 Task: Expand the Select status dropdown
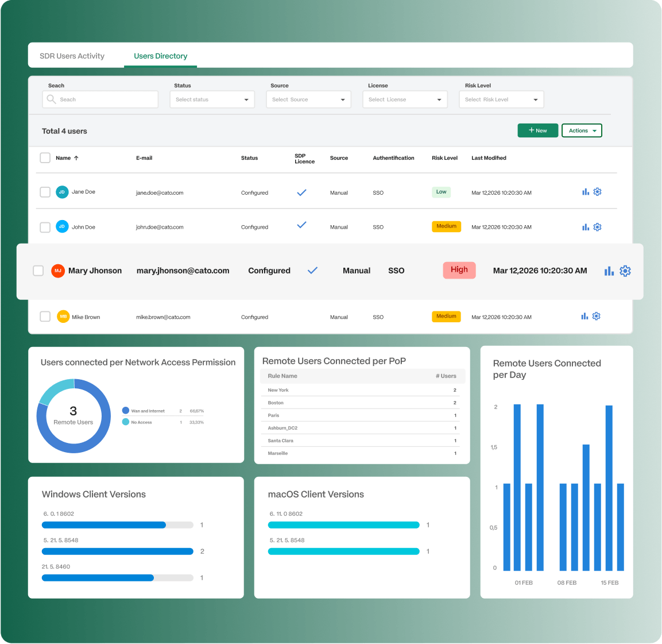212,99
